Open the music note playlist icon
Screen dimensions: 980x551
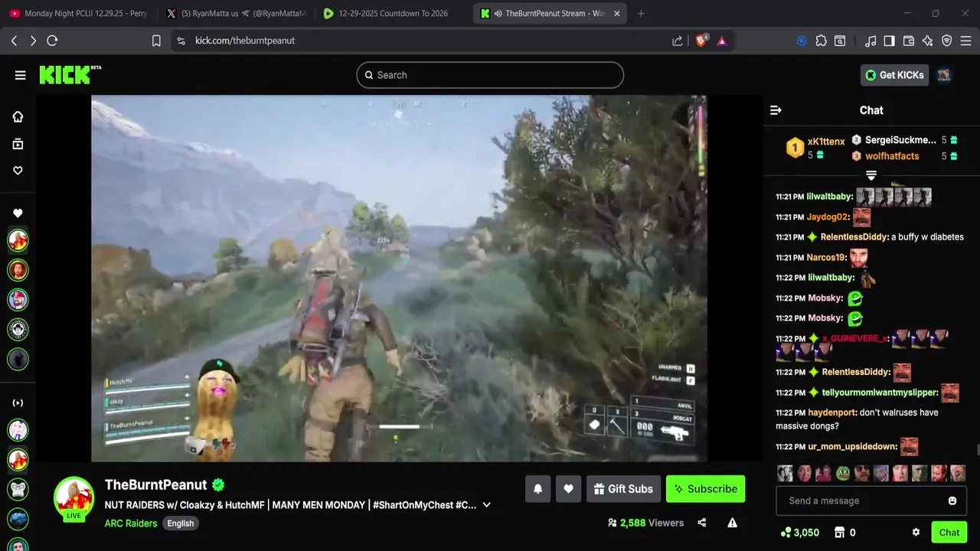click(870, 41)
